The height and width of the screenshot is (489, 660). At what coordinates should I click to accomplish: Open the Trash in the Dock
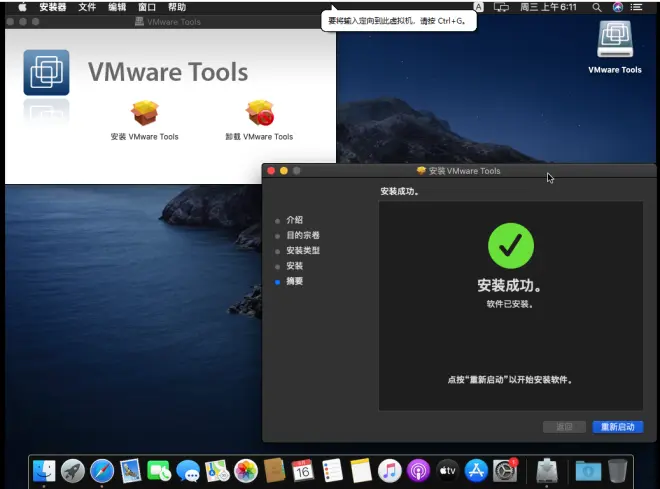[x=617, y=470]
